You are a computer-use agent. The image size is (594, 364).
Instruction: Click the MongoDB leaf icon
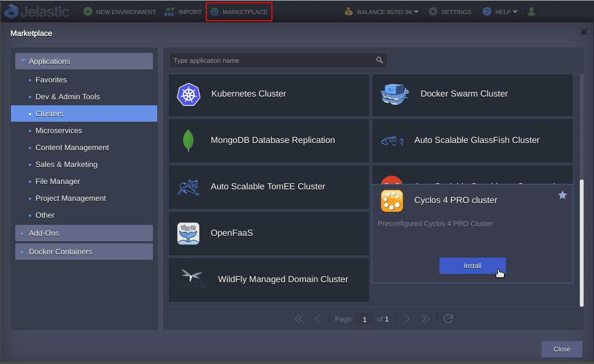click(188, 140)
